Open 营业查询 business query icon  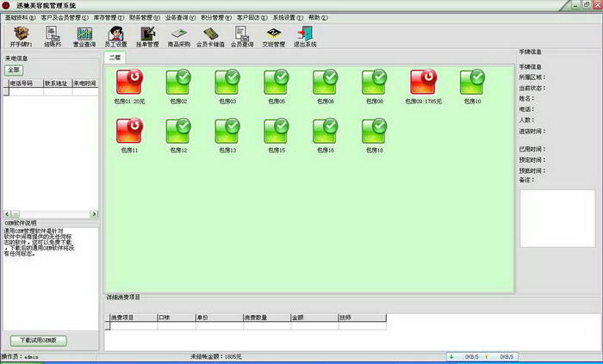click(x=85, y=35)
